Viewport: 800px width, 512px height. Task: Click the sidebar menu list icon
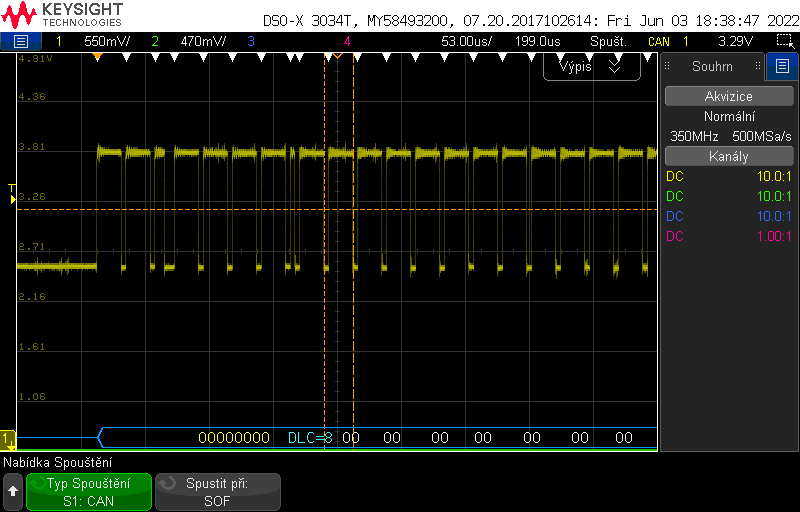782,66
